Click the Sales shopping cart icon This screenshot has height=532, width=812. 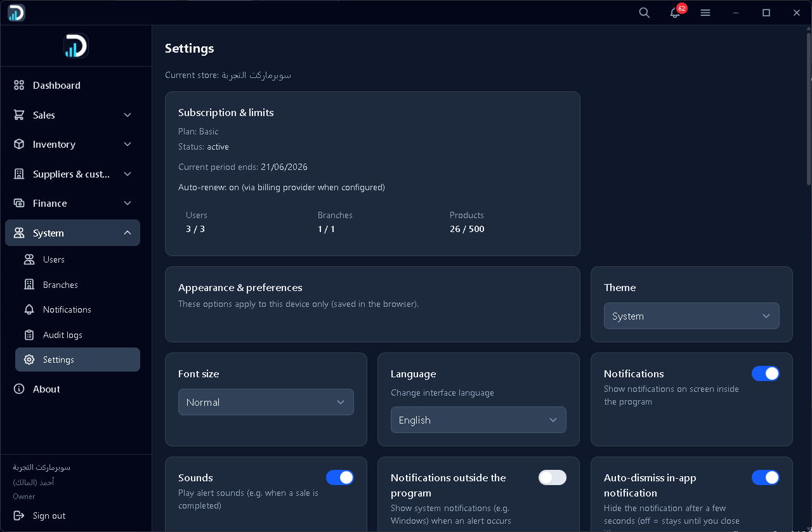[19, 115]
